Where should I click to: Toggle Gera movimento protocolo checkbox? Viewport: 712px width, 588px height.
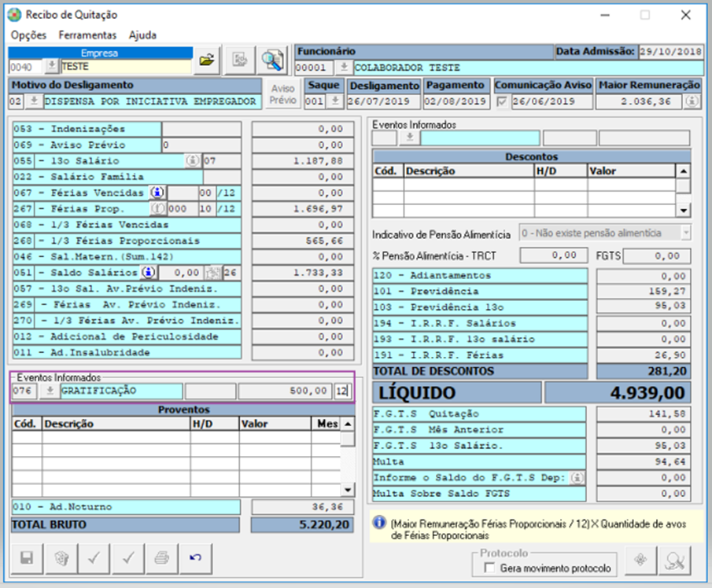pyautogui.click(x=489, y=568)
